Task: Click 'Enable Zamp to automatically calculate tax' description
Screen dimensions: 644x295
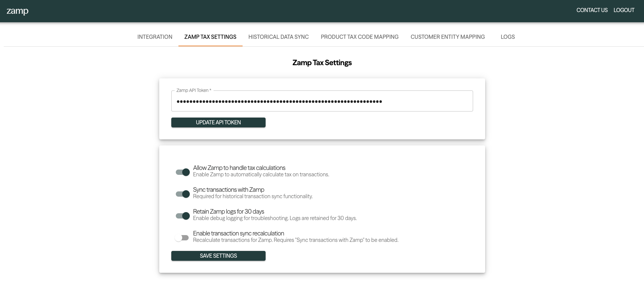Action: pyautogui.click(x=261, y=174)
